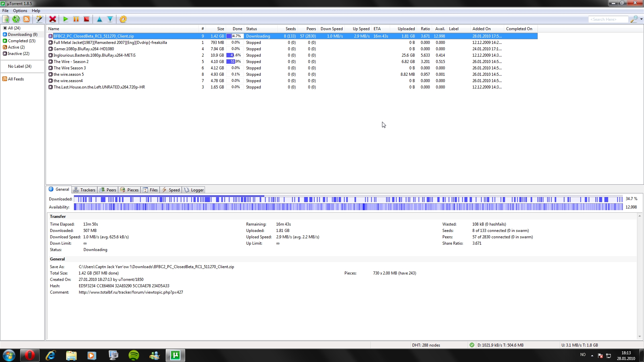This screenshot has height=362, width=644.
Task: Open the Options menu
Action: (x=20, y=11)
